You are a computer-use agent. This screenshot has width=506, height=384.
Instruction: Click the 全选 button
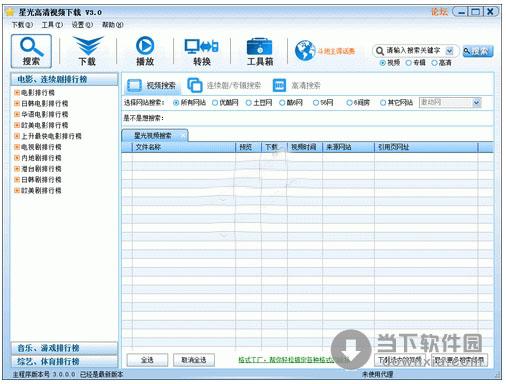(147, 360)
